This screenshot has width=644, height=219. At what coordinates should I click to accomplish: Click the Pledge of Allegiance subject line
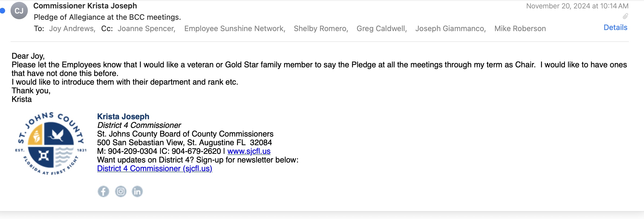click(107, 17)
